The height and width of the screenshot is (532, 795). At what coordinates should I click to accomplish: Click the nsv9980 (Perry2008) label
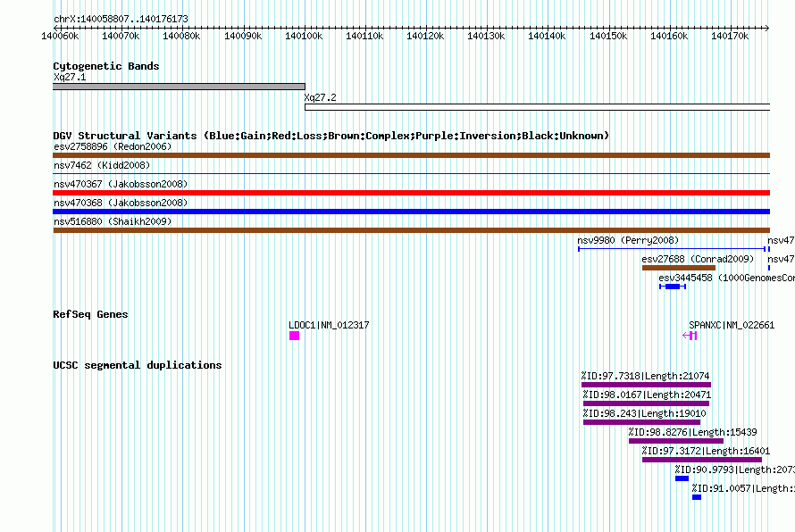click(628, 240)
